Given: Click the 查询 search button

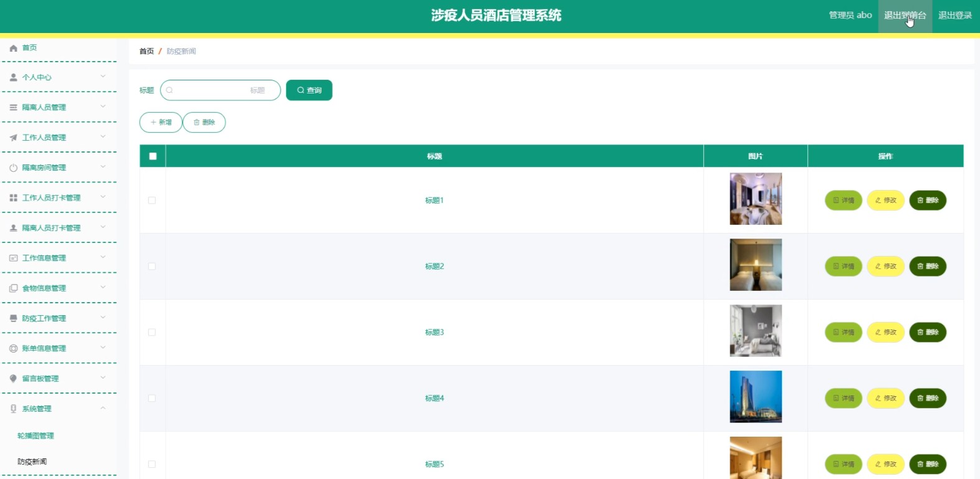Looking at the screenshot, I should pyautogui.click(x=309, y=90).
